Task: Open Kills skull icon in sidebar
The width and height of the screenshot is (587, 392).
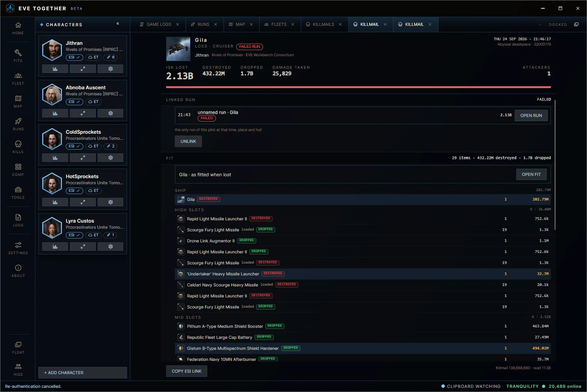Action: pos(18,147)
